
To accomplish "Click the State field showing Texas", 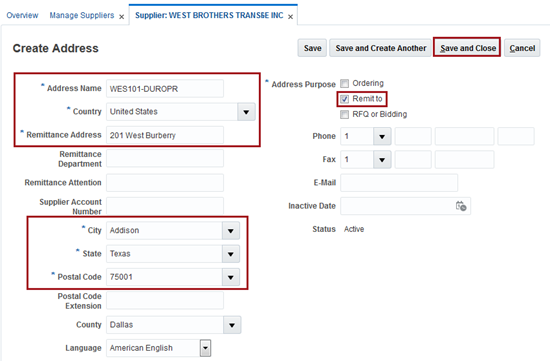I will (x=164, y=254).
